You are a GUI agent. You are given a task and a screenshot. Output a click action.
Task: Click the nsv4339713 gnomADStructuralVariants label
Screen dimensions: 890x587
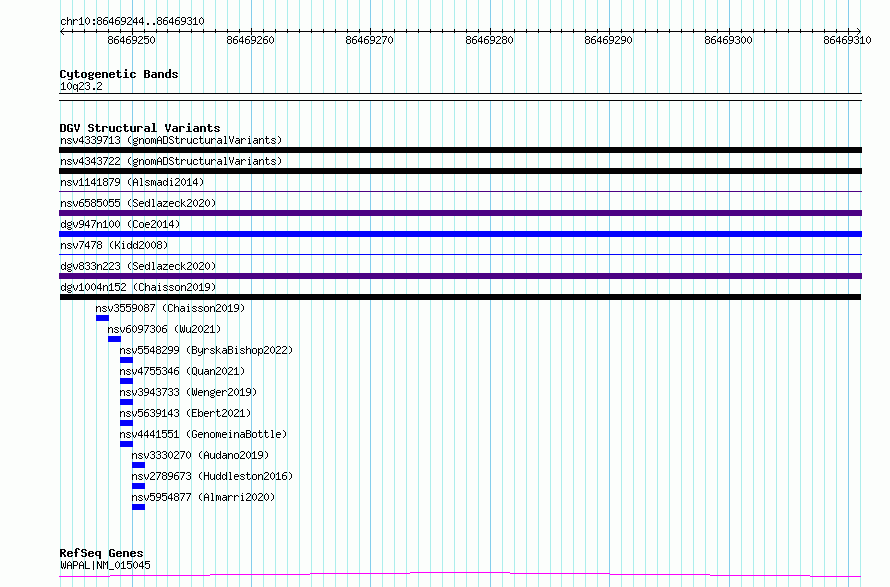[171, 140]
